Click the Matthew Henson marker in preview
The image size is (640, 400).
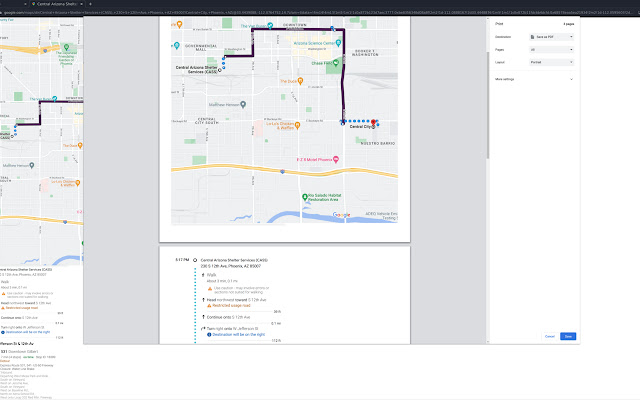(x=243, y=104)
